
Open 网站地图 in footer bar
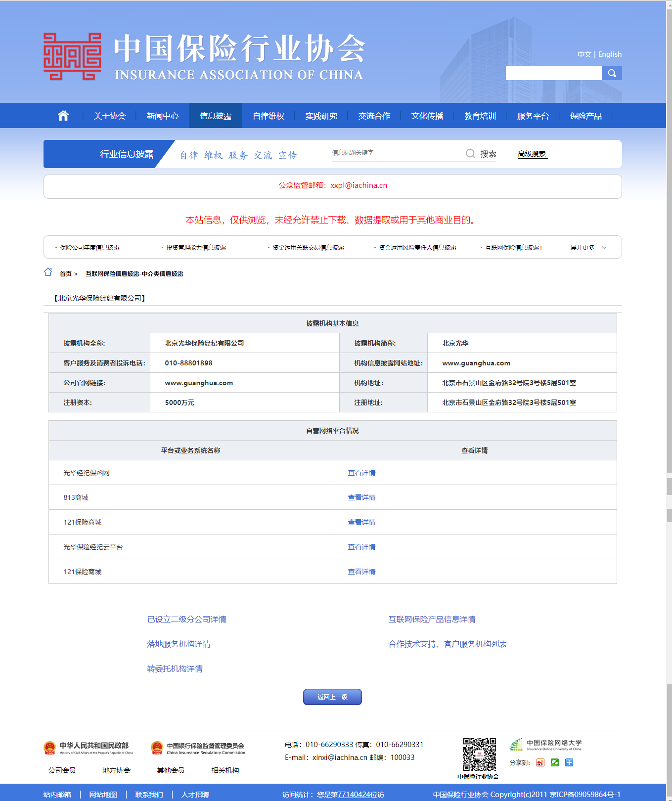[103, 795]
